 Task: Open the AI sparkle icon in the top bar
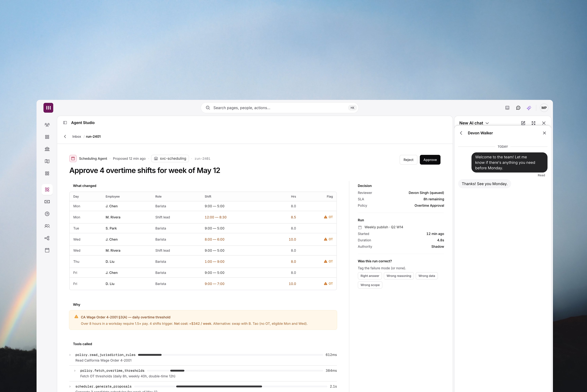pyautogui.click(x=529, y=108)
